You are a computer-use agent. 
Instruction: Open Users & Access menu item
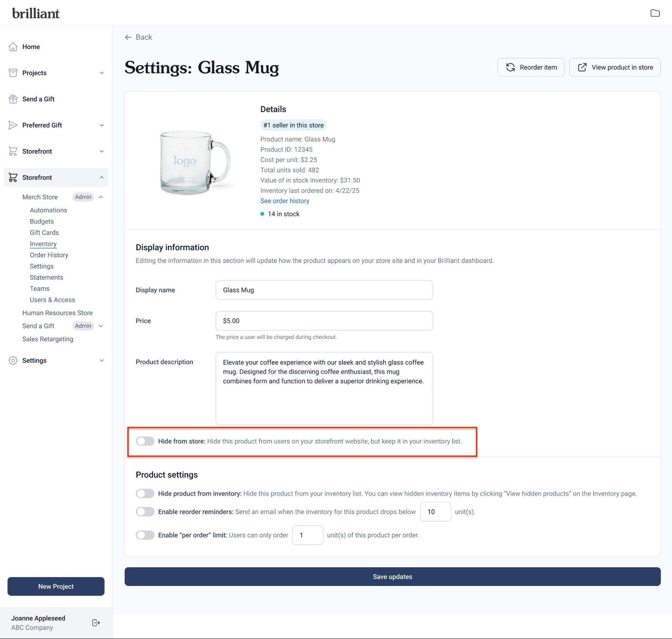tap(52, 300)
